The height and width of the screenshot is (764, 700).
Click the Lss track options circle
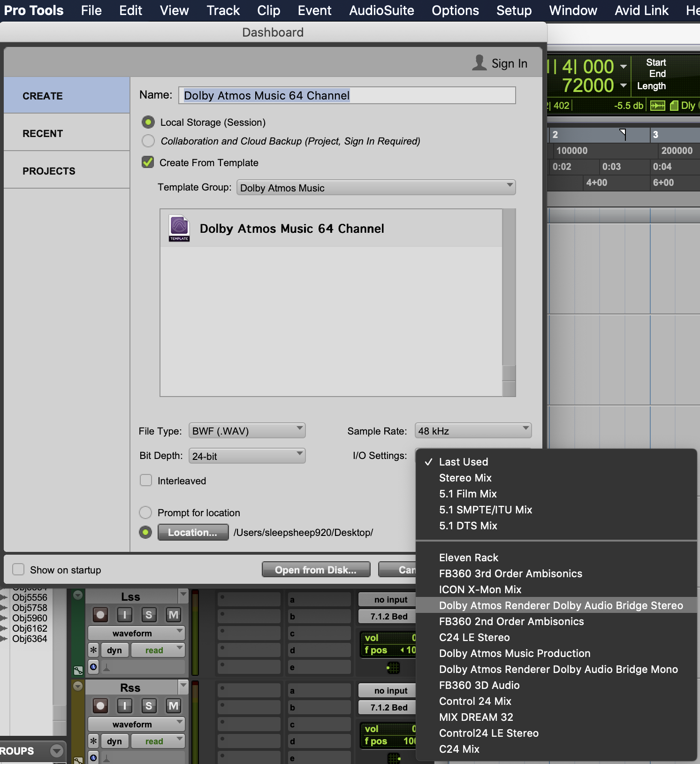tap(78, 595)
